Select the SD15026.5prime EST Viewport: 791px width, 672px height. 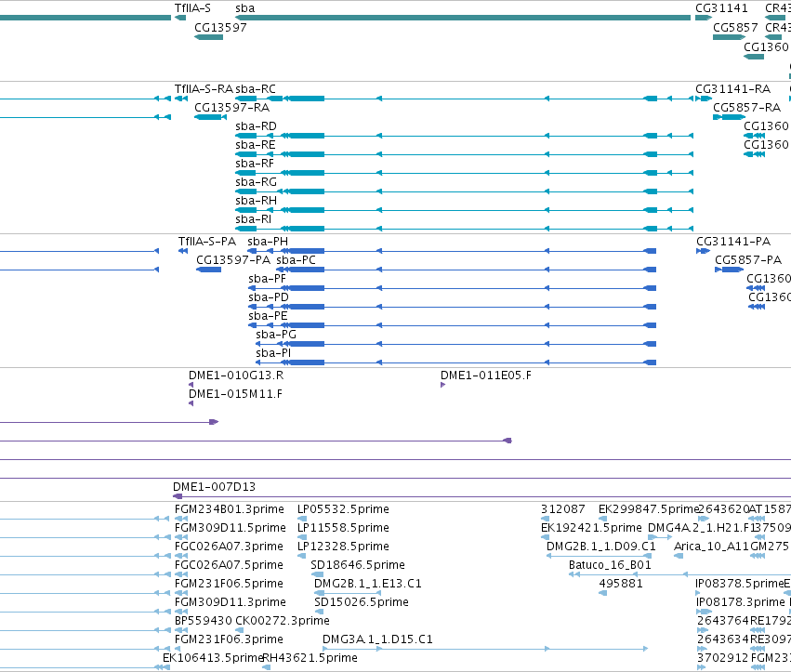point(319,612)
